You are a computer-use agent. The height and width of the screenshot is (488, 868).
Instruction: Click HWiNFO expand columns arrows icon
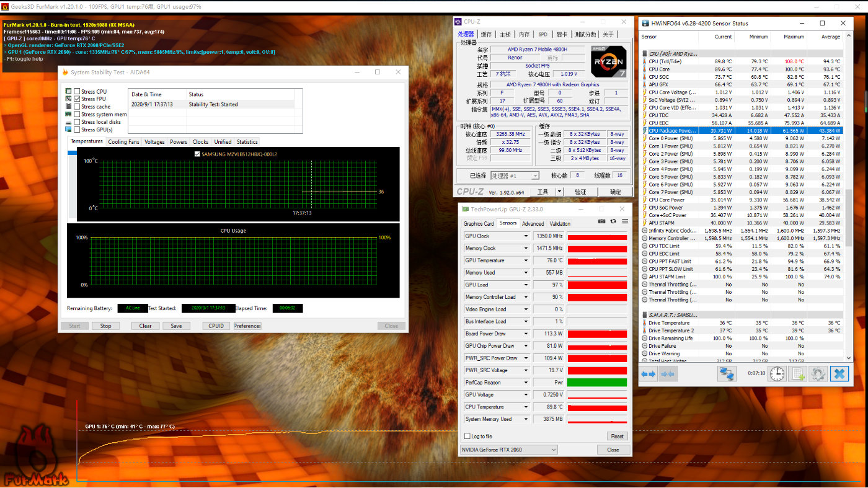click(648, 374)
